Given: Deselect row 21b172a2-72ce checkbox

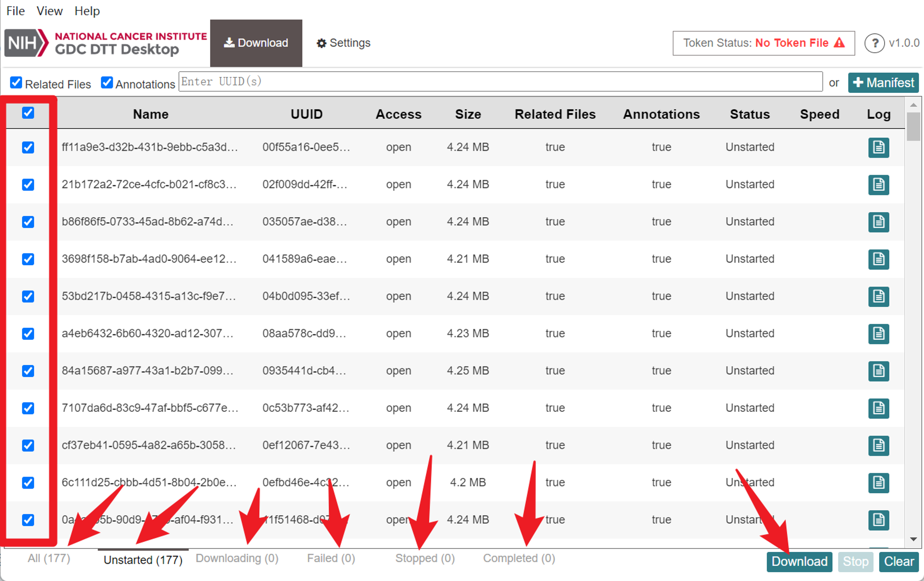Looking at the screenshot, I should (28, 184).
